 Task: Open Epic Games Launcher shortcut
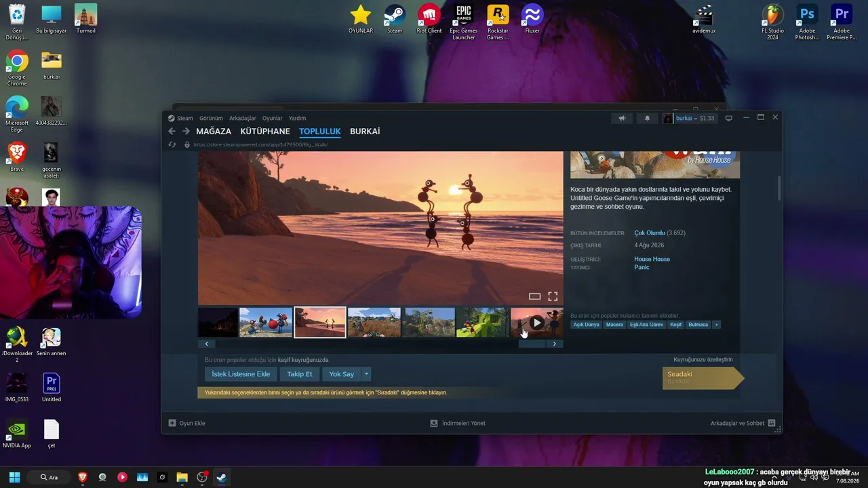(x=464, y=22)
